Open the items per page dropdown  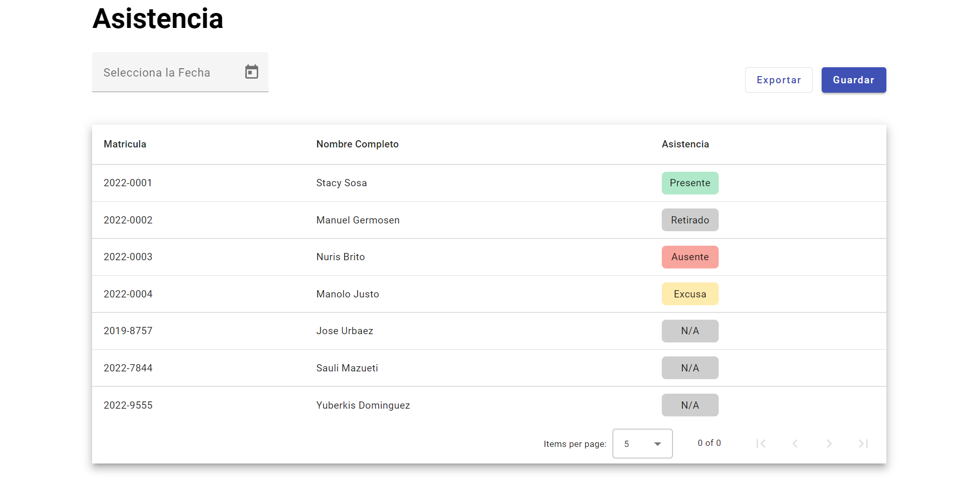(x=642, y=443)
